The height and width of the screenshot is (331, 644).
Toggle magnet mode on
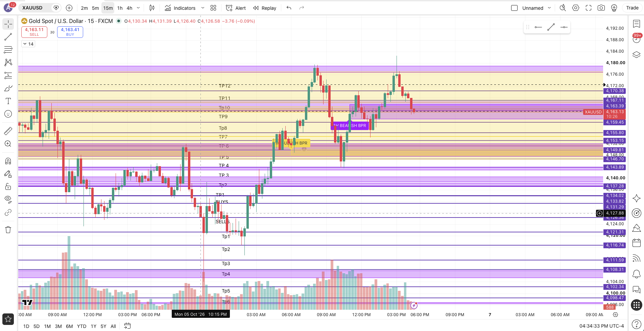pyautogui.click(x=8, y=161)
